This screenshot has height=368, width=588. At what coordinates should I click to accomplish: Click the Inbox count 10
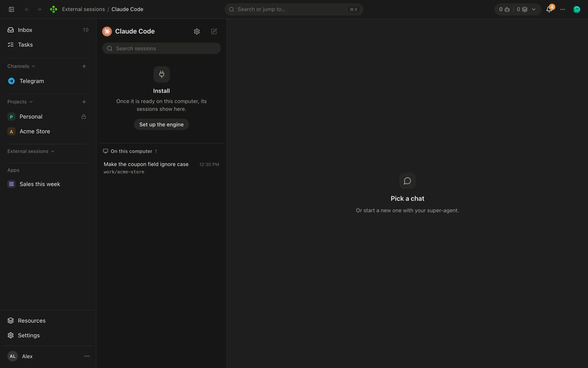86,30
